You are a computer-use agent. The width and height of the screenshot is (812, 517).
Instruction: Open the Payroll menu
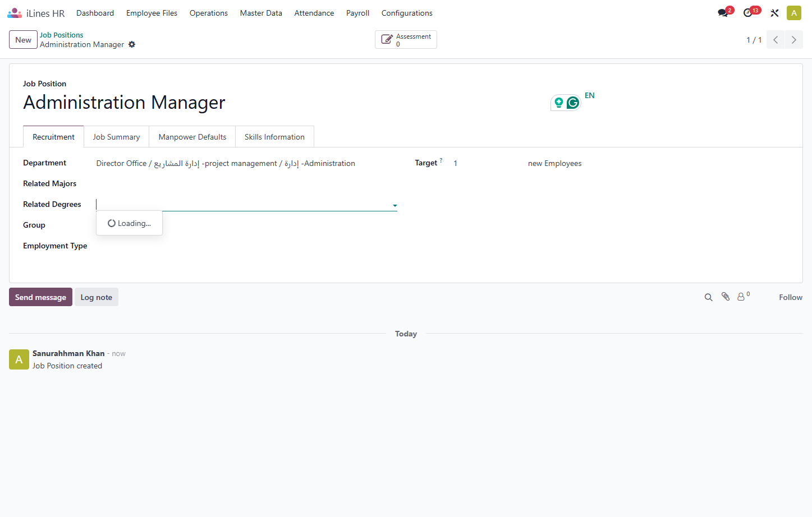(357, 13)
